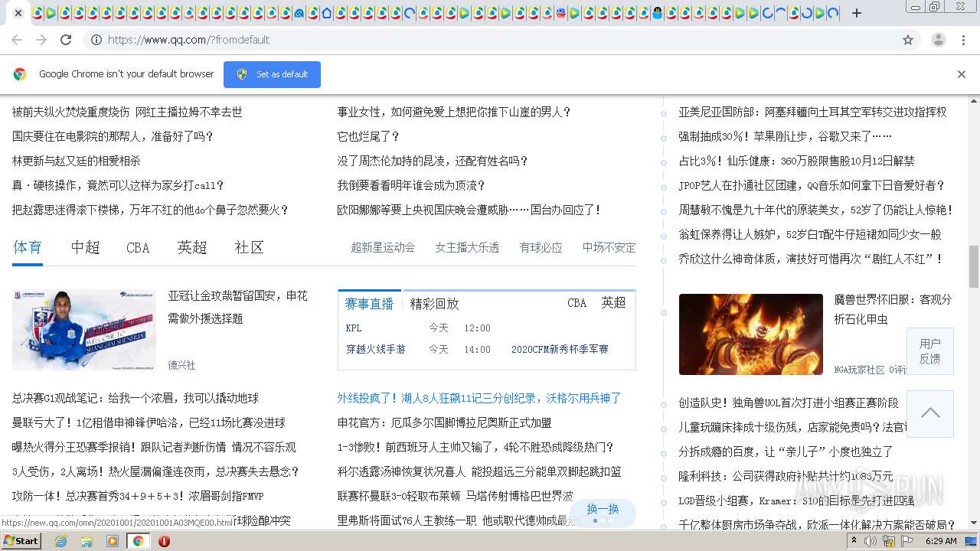Click 换一换 to refresh sports news
The width and height of the screenshot is (980, 551).
[603, 511]
